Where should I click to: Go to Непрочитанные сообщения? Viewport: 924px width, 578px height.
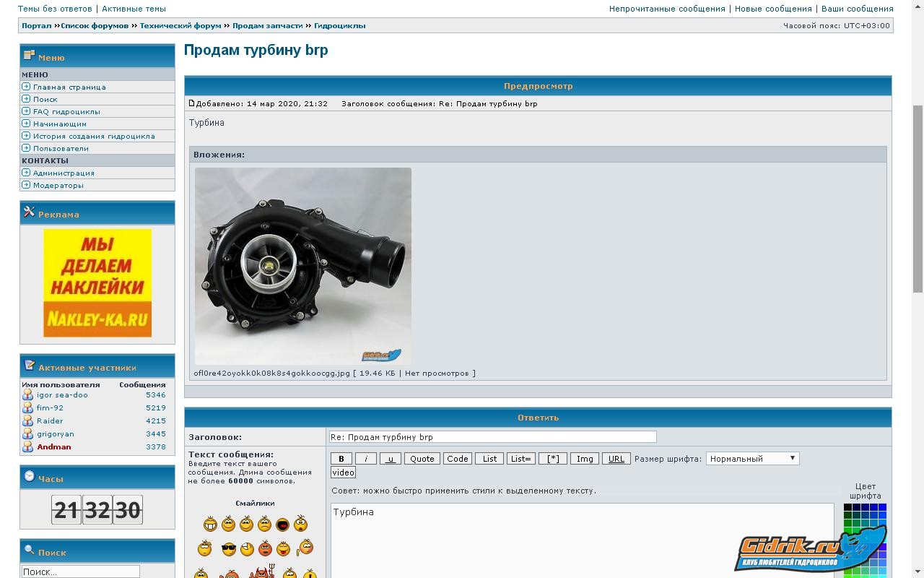[667, 9]
